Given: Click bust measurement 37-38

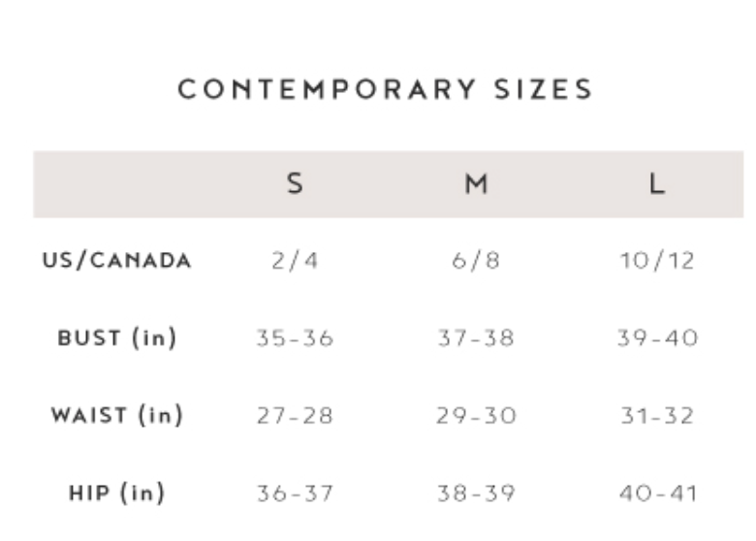Looking at the screenshot, I should click(476, 338).
